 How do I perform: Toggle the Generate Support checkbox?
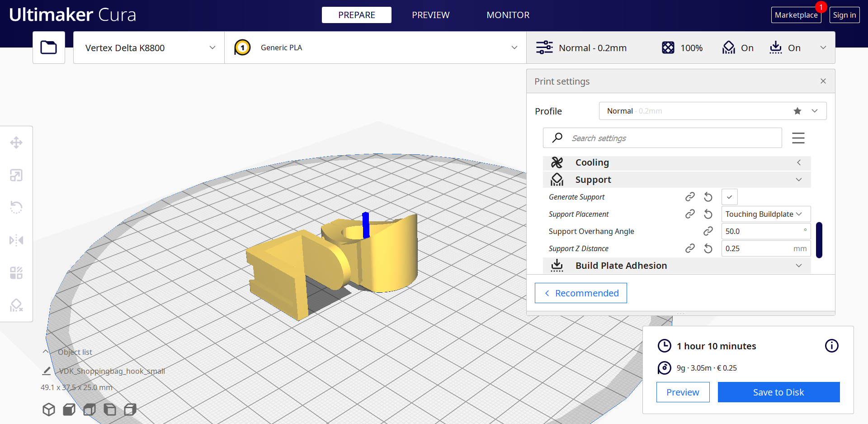coord(730,197)
